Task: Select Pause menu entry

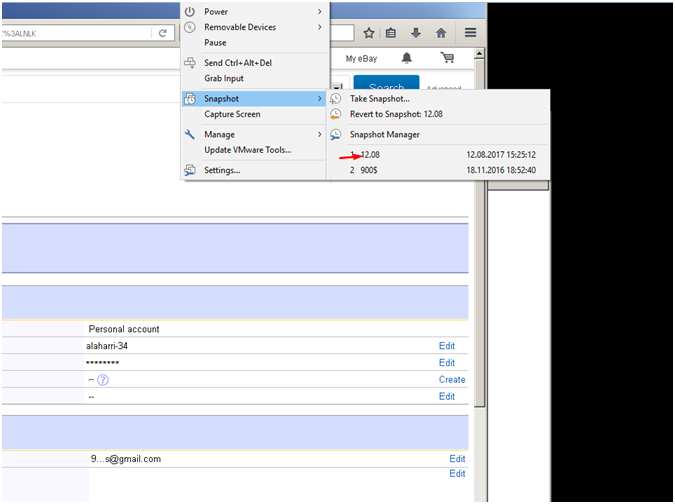Action: point(255,43)
